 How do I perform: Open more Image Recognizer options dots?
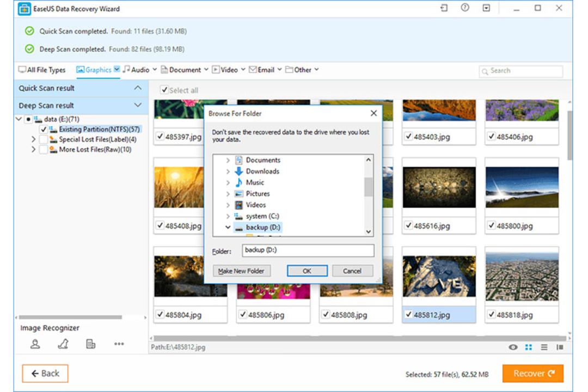(x=119, y=344)
